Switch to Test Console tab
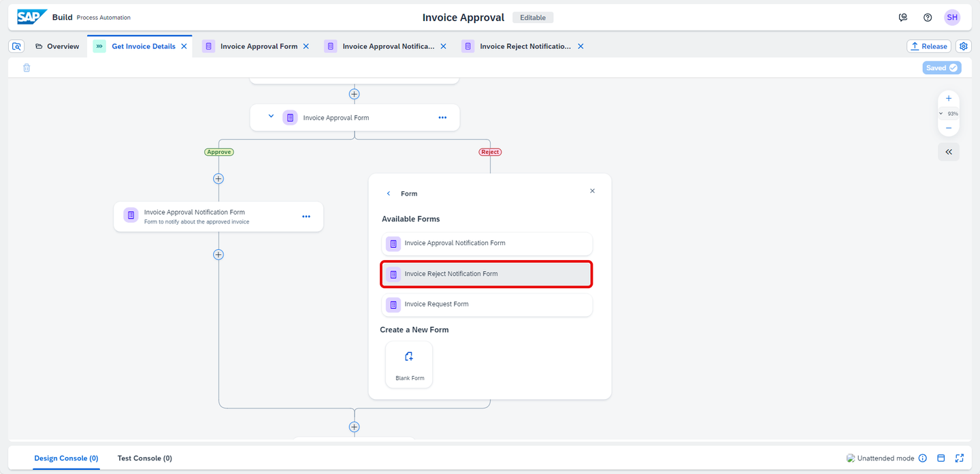The image size is (980, 474). click(144, 458)
